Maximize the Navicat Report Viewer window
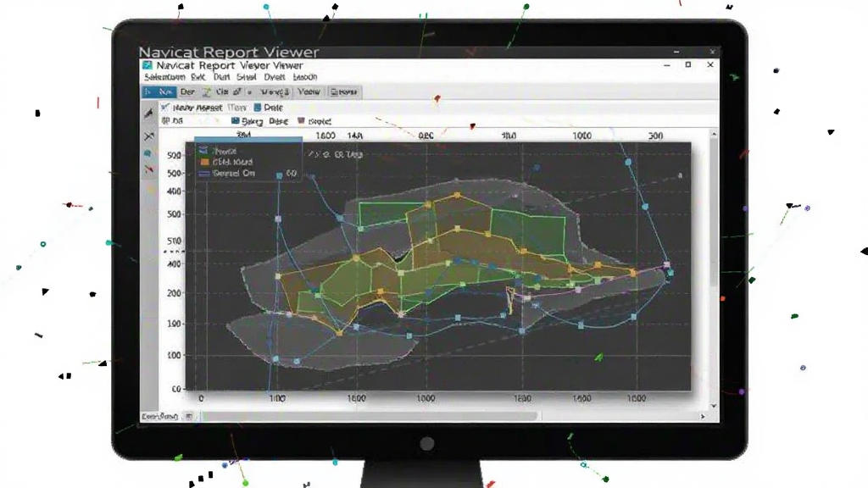This screenshot has width=868, height=488. (x=688, y=64)
